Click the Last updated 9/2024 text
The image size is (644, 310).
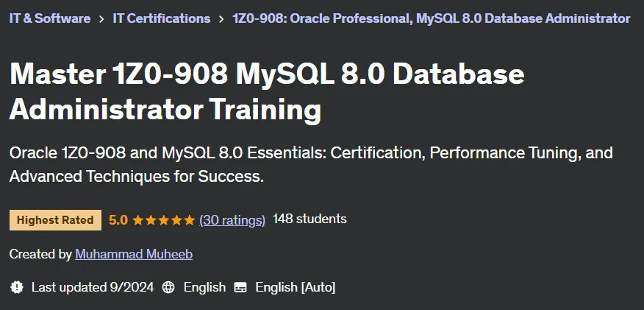(x=93, y=286)
